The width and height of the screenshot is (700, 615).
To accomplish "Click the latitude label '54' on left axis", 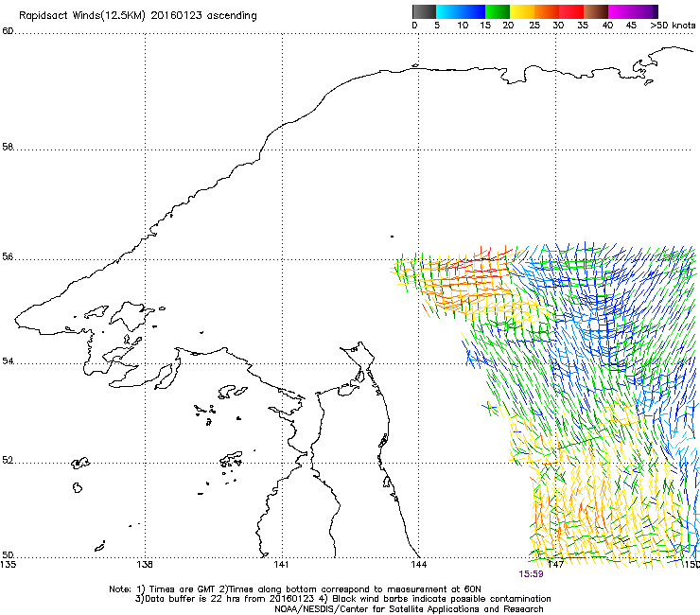I will [x=8, y=360].
